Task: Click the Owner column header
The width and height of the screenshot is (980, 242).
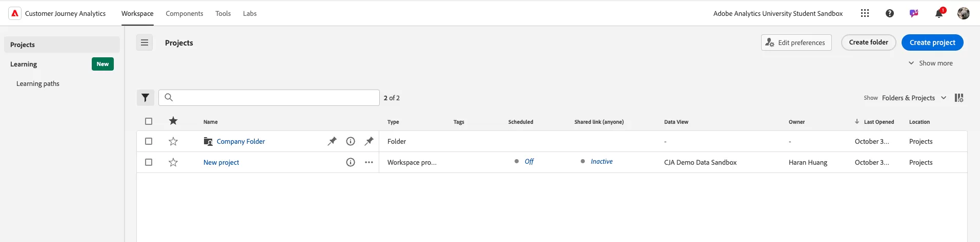Action: tap(797, 122)
